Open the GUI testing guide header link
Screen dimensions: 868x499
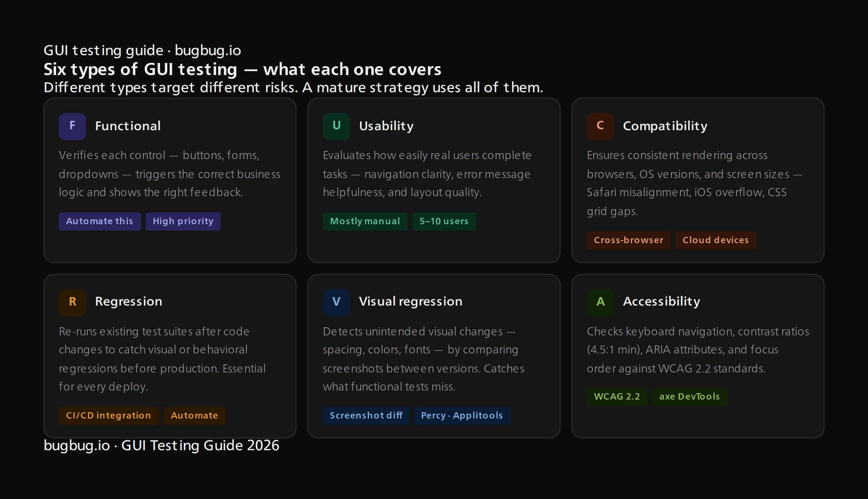coord(142,50)
